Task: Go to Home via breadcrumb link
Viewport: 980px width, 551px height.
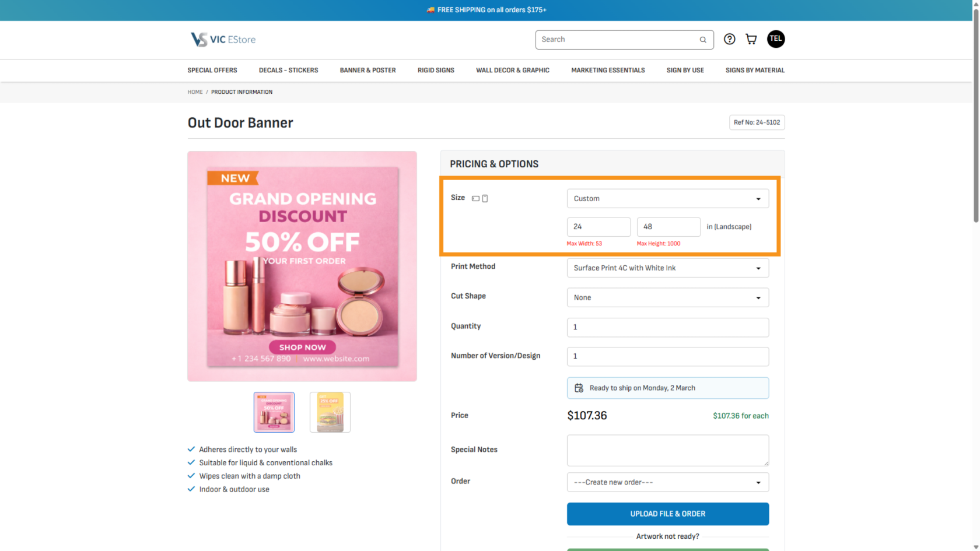Action: pyautogui.click(x=195, y=92)
